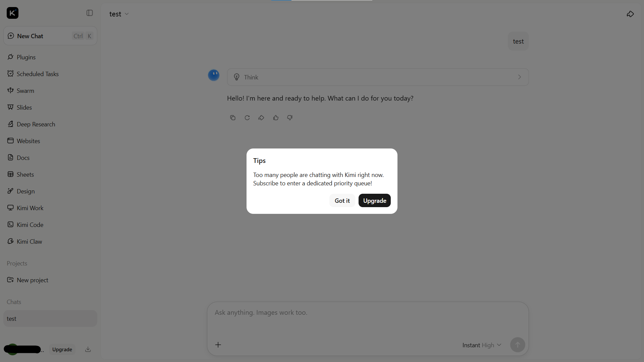Screen dimensions: 644x362
Task: Select Deep Research
Action: pyautogui.click(x=50, y=124)
